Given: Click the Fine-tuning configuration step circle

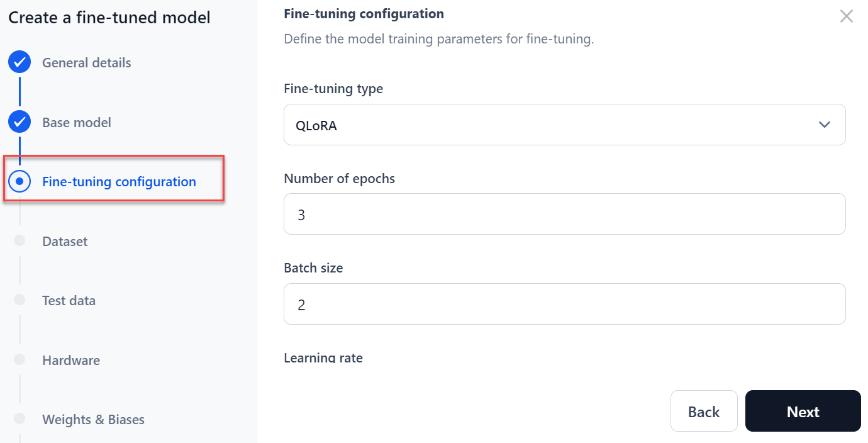Looking at the screenshot, I should tap(19, 181).
